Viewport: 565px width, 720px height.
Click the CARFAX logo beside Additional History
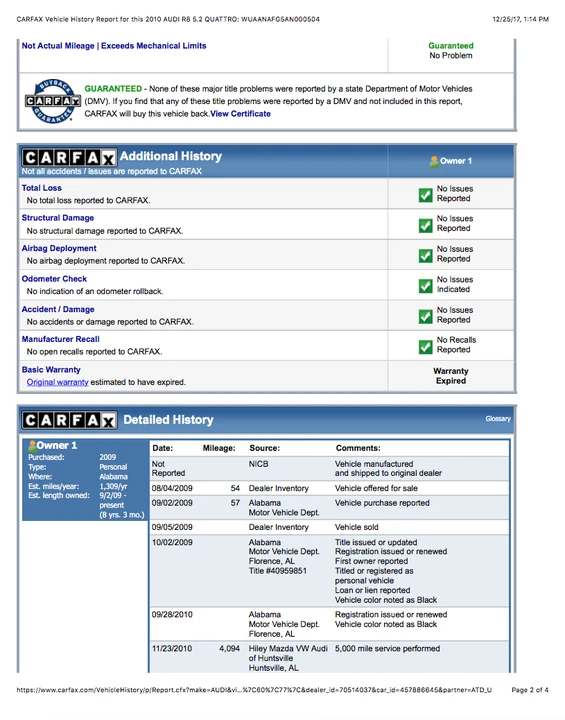[69, 158]
